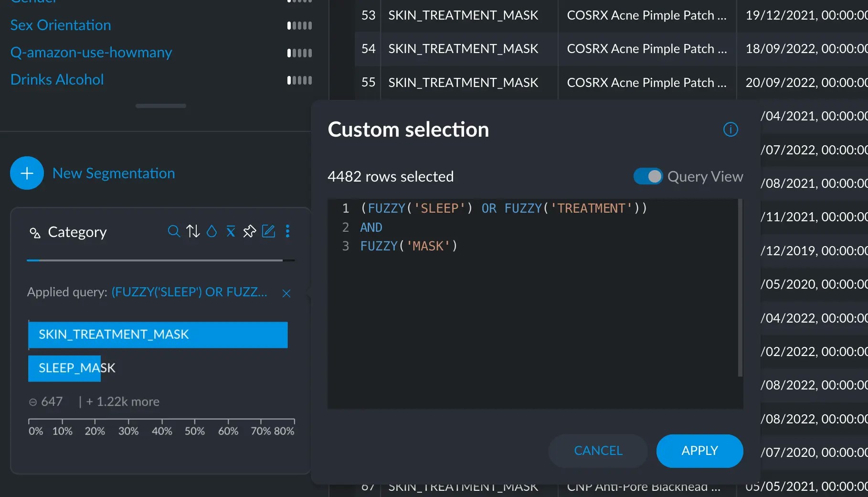Select the SKIN_TREATMENT_MASK bar
This screenshot has width=868, height=497.
pyautogui.click(x=158, y=335)
